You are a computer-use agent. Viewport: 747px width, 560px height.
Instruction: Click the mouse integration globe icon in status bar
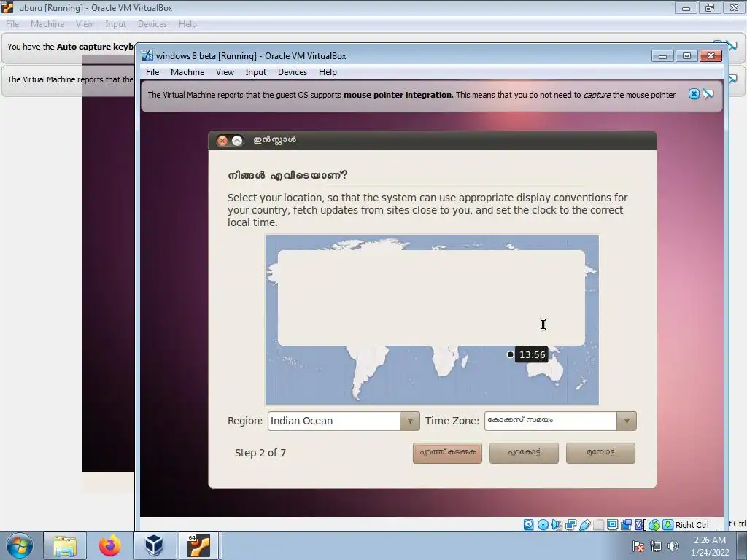654,525
